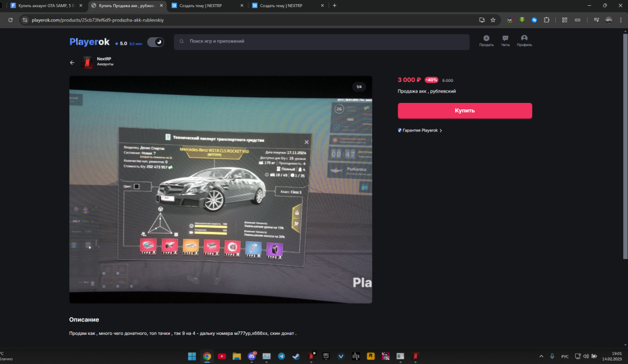Viewport: 628px width, 364px height.
Task: Open the Extensions puzzle icon
Action: [x=547, y=20]
